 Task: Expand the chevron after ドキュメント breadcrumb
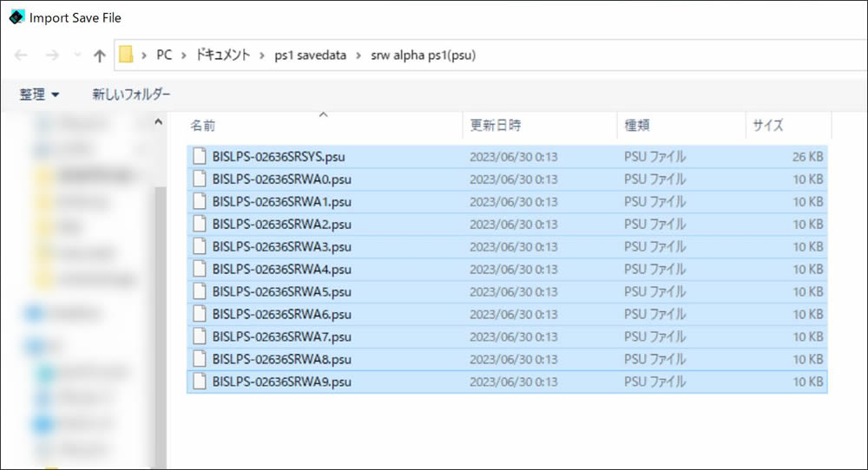(262, 55)
